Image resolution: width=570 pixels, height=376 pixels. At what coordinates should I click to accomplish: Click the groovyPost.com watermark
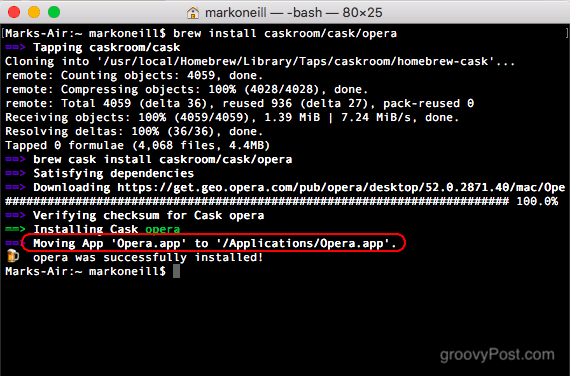click(x=497, y=355)
